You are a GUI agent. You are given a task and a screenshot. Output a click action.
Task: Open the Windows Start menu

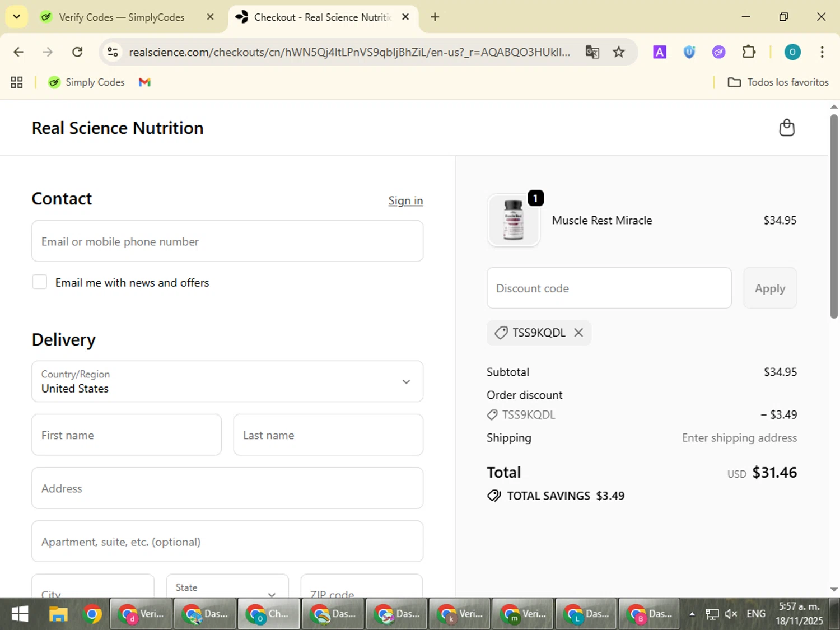tap(20, 614)
